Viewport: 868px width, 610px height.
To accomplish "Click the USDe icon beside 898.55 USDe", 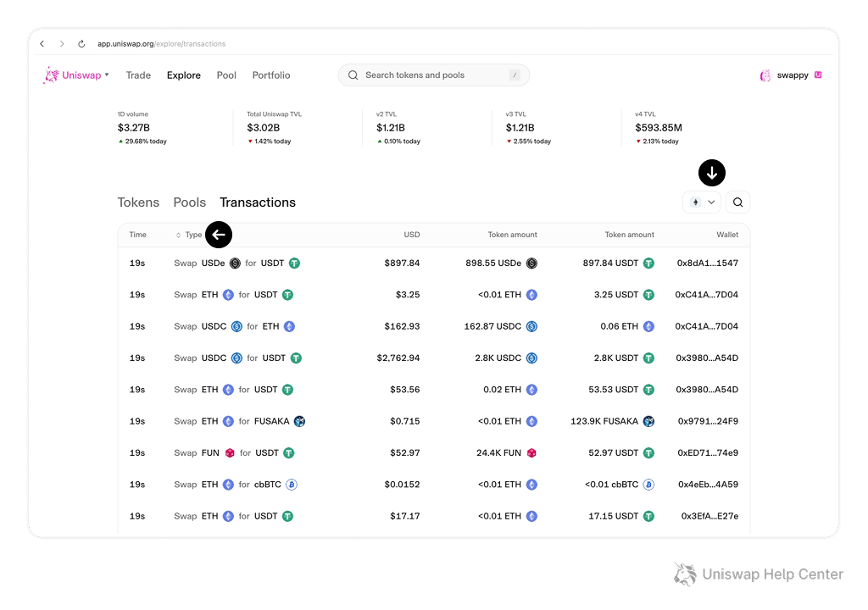I will [x=531, y=263].
